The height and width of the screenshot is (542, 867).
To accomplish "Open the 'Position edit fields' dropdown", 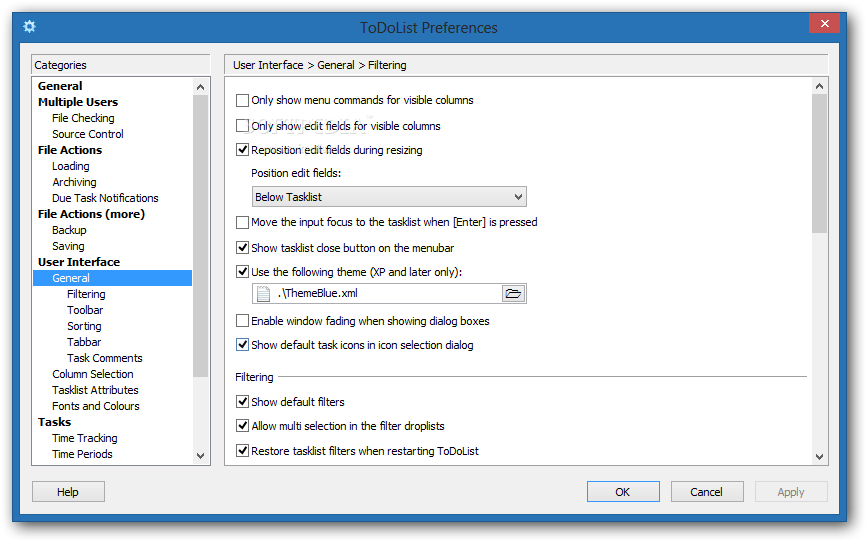I will click(x=389, y=197).
